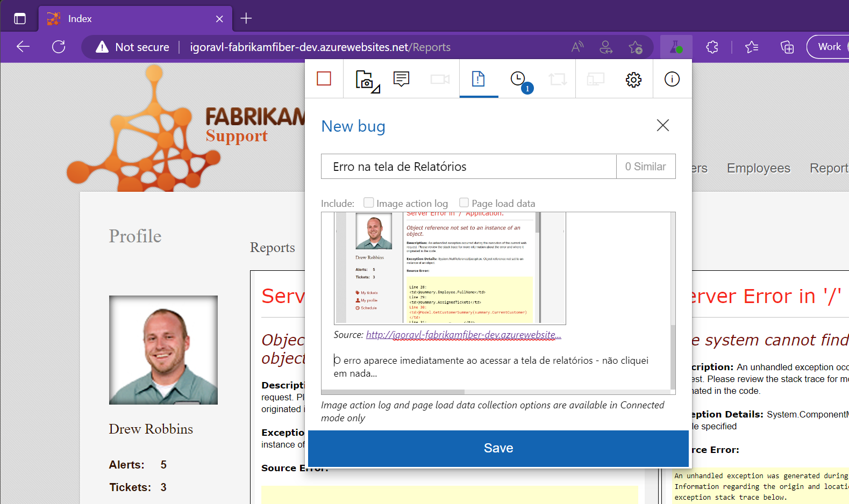Screen dimensions: 849x504
Task: Click the info icon in extension toolbar
Action: (672, 80)
